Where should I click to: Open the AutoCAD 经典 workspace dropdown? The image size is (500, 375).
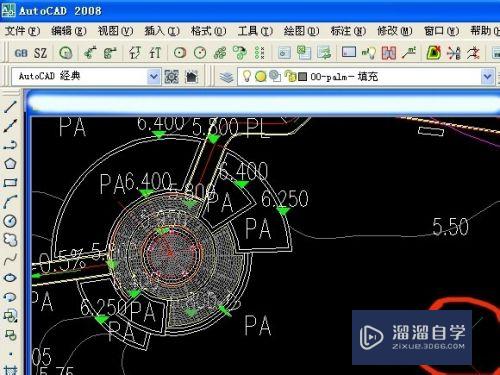(x=154, y=77)
